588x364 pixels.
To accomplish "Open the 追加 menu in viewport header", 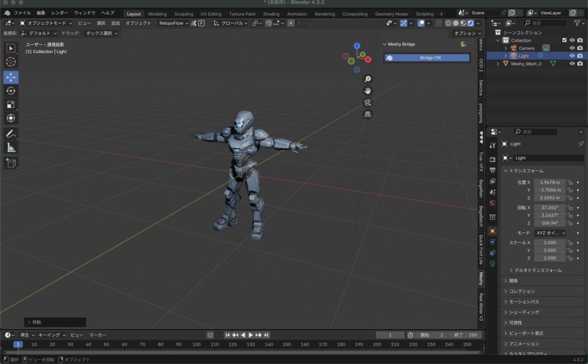I will 115,23.
